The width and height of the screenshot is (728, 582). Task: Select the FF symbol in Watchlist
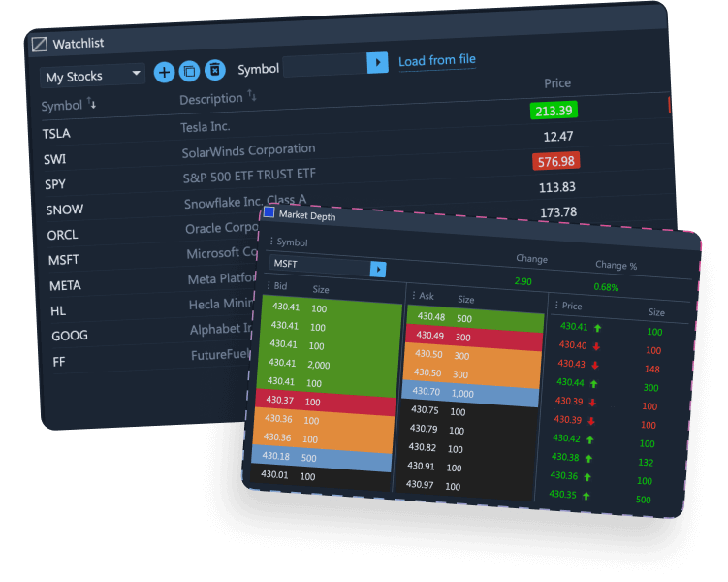click(x=59, y=362)
